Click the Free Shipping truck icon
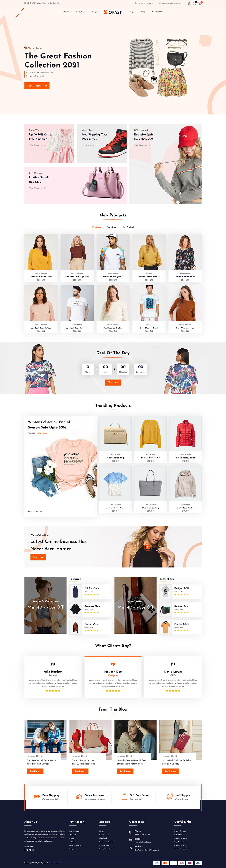Image resolution: width=226 pixels, height=868 pixels. pyautogui.click(x=37, y=797)
